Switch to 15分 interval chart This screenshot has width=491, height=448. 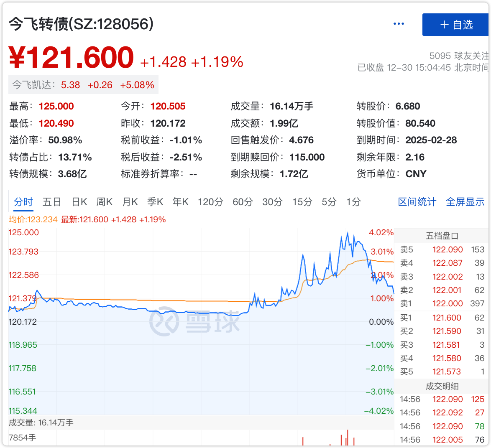(302, 202)
